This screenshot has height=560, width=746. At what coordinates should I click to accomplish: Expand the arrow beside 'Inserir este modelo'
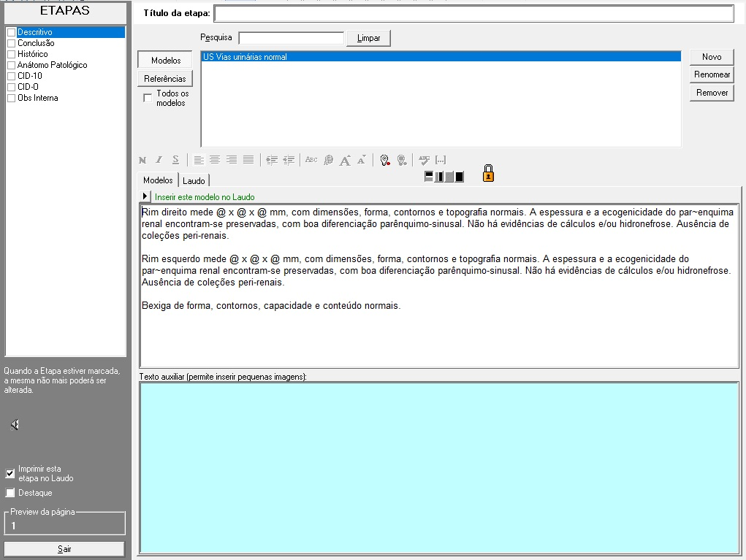pyautogui.click(x=145, y=196)
